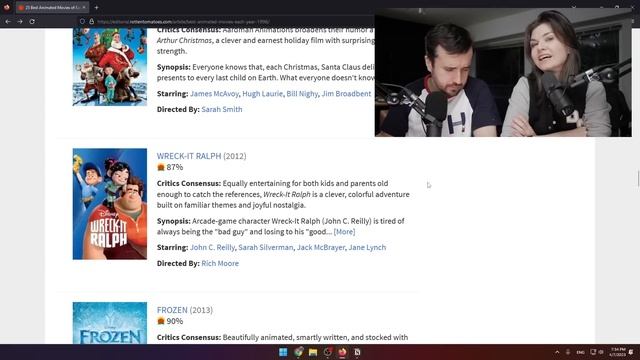Click the Arthur Christmas poster
This screenshot has height=360, width=640.
110,67
